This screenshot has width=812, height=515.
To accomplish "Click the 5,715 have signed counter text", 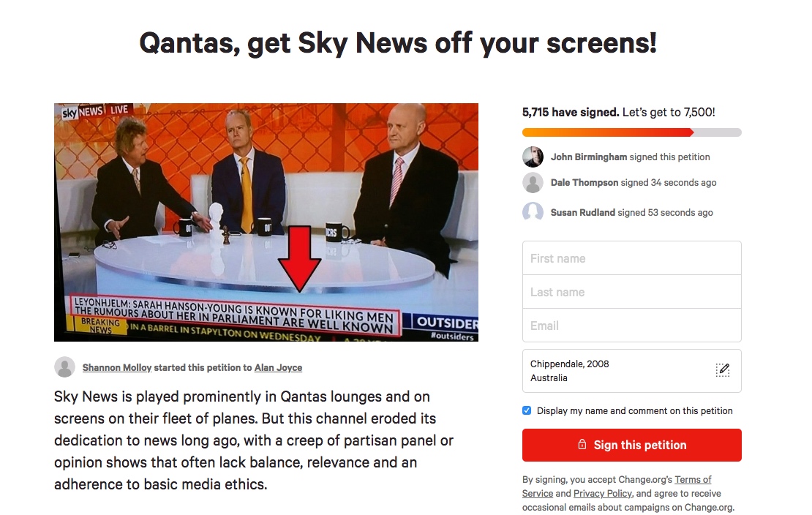I will point(570,112).
